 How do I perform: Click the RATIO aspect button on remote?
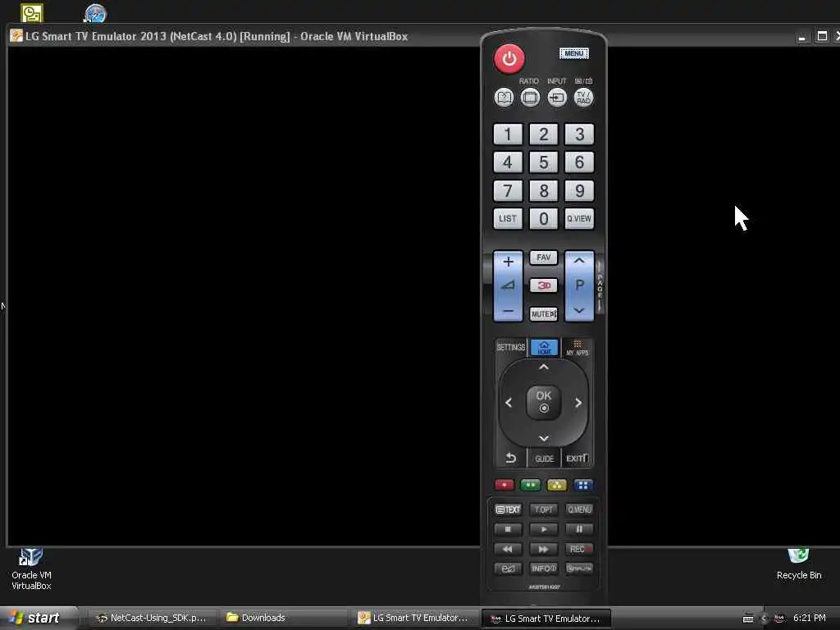530,98
